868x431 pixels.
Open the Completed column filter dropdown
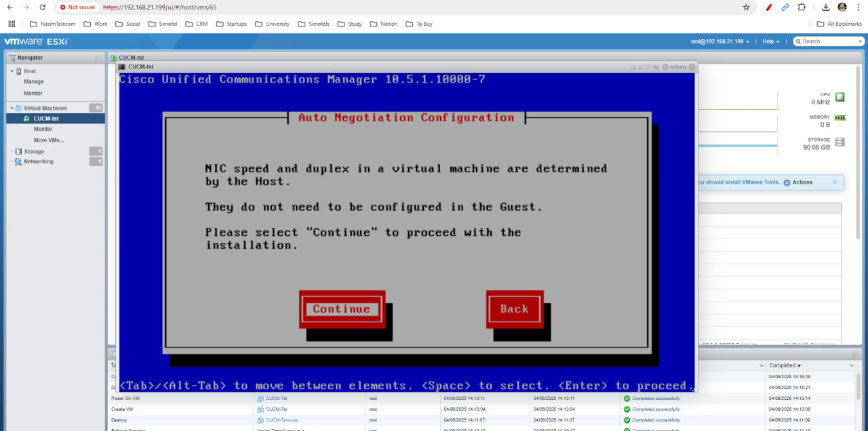(x=852, y=366)
